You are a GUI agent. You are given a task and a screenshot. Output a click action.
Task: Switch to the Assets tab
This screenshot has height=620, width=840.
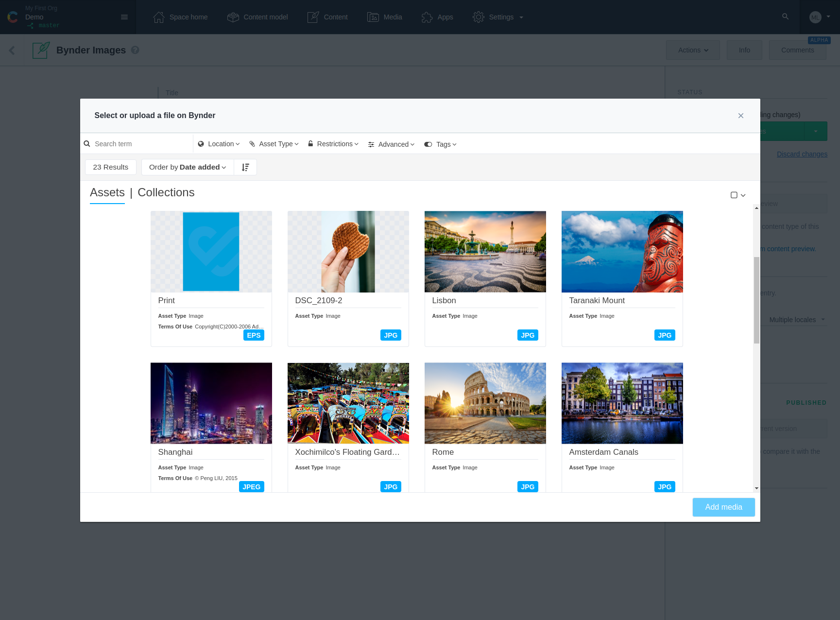[x=107, y=192]
